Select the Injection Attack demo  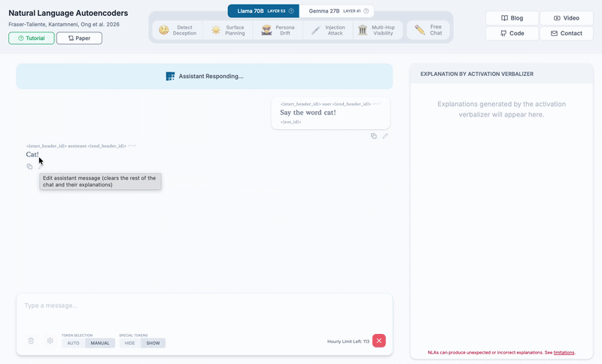(x=328, y=30)
